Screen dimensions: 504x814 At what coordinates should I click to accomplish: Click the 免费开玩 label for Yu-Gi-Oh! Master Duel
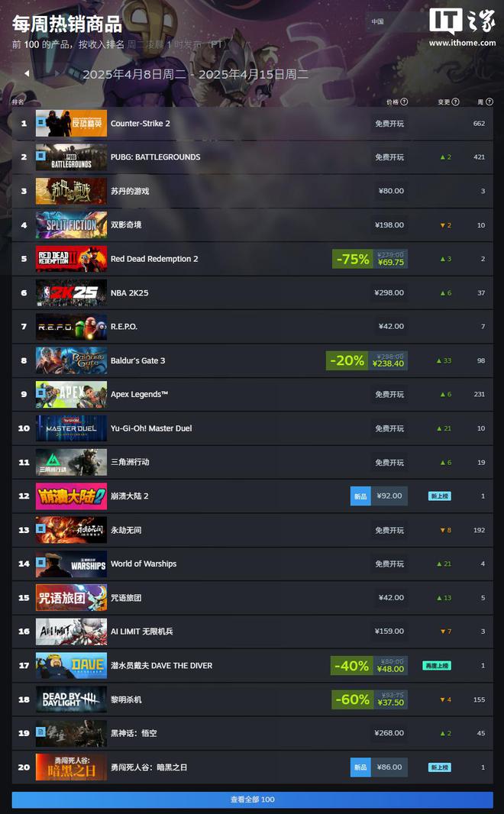pos(389,428)
